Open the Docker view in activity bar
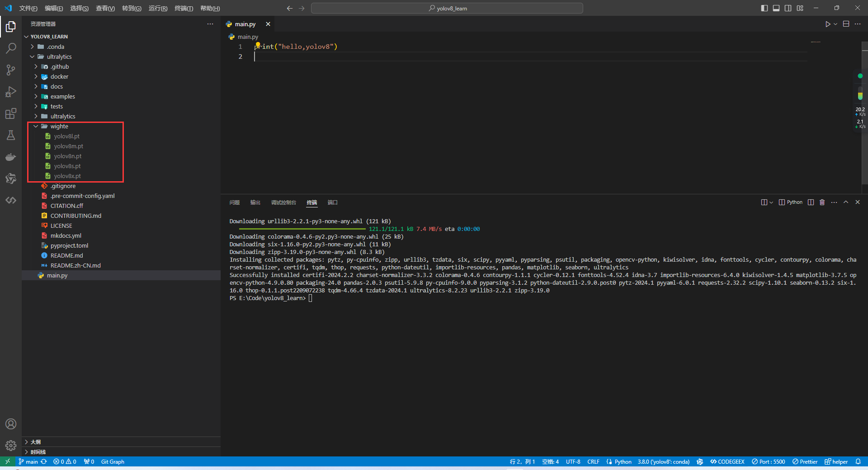 click(x=11, y=157)
